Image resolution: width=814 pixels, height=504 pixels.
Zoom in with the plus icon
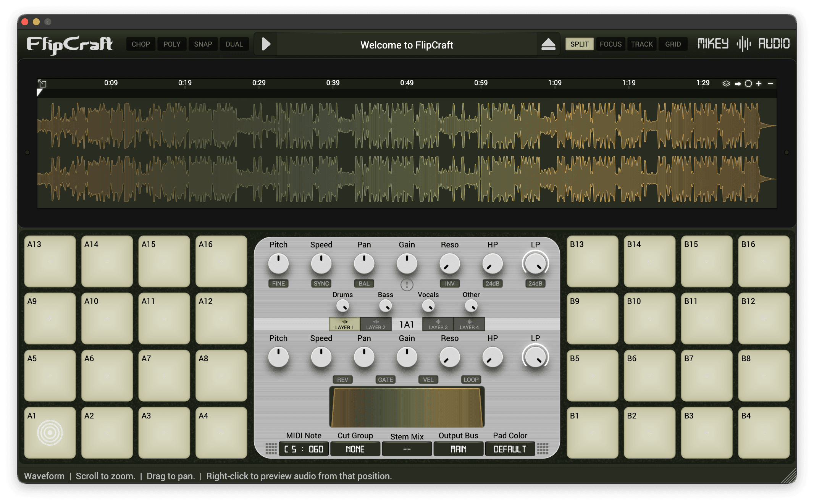(759, 84)
